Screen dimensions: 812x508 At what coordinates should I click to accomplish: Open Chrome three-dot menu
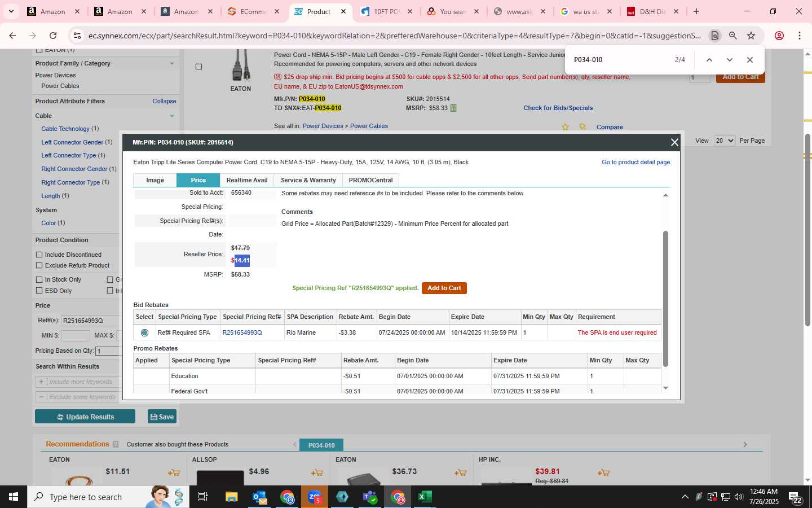pos(800,36)
